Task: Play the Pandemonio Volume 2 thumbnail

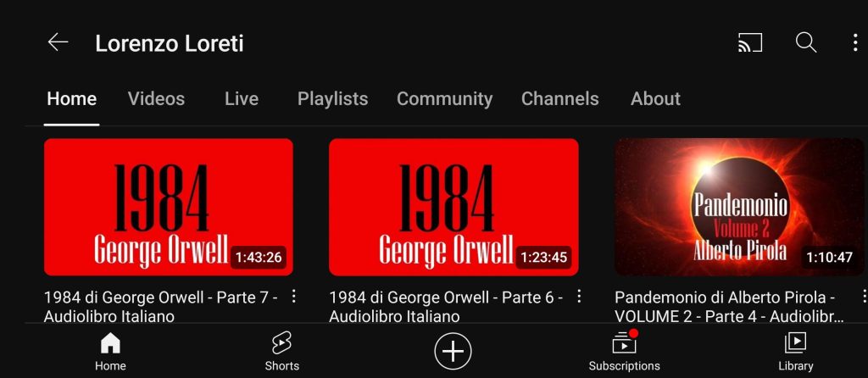Action: [x=739, y=207]
